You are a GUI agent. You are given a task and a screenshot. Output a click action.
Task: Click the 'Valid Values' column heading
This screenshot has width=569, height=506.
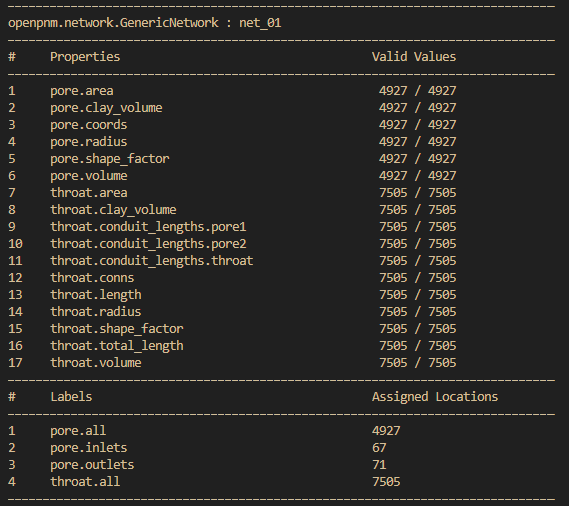[414, 57]
